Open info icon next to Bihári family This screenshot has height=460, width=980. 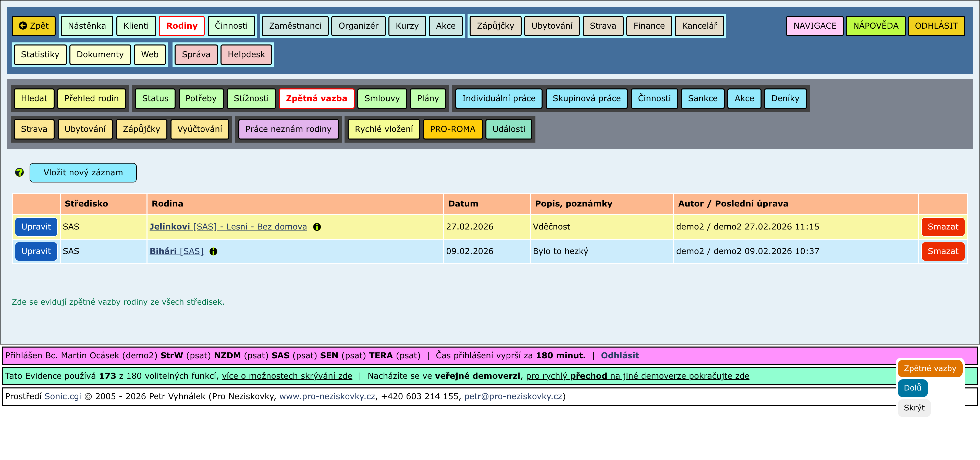[x=213, y=251]
